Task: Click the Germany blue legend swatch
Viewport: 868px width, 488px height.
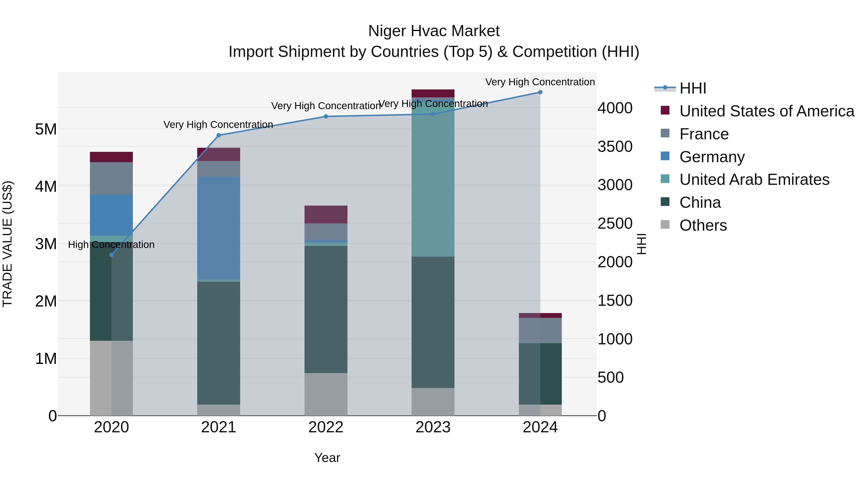Action: tap(665, 156)
